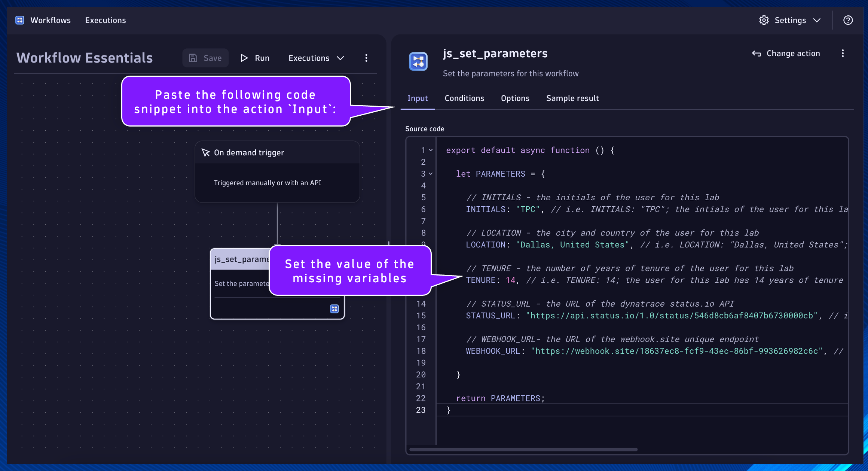Collapse code fold arrow on line 3
This screenshot has height=471, width=868.
431,174
